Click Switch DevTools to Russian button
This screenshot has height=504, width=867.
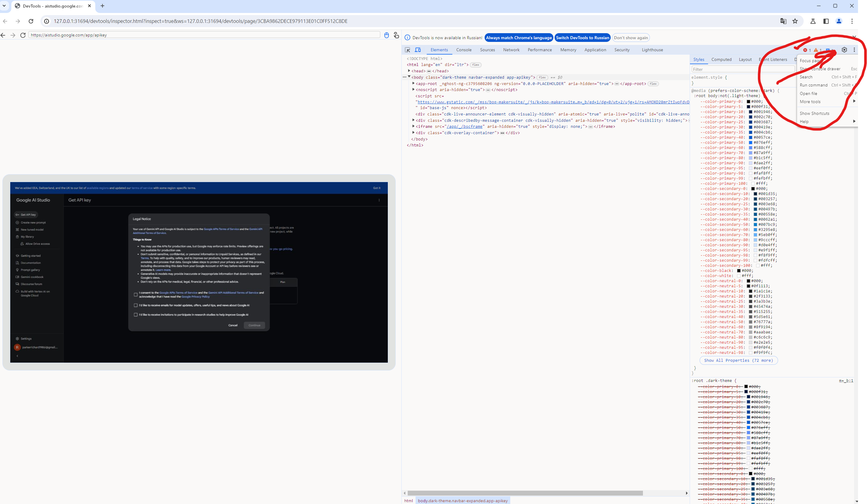(x=582, y=38)
